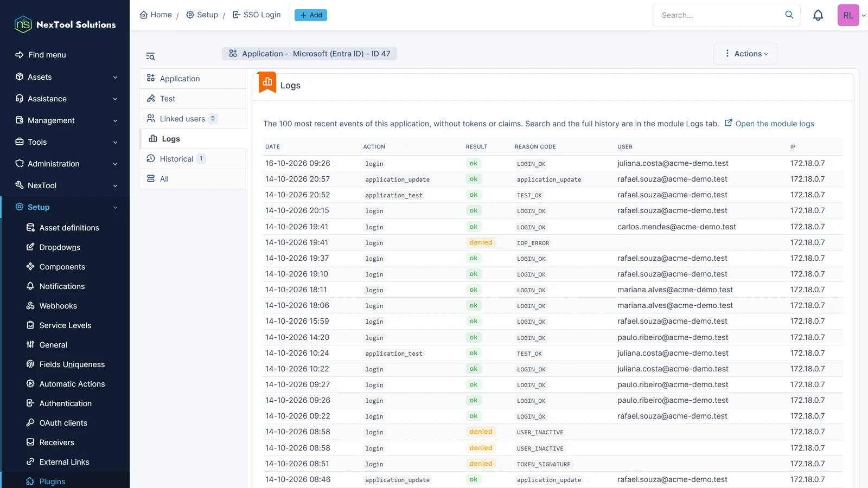
Task: Click the Application Microsoft (Entra ID) title badge
Action: click(309, 54)
